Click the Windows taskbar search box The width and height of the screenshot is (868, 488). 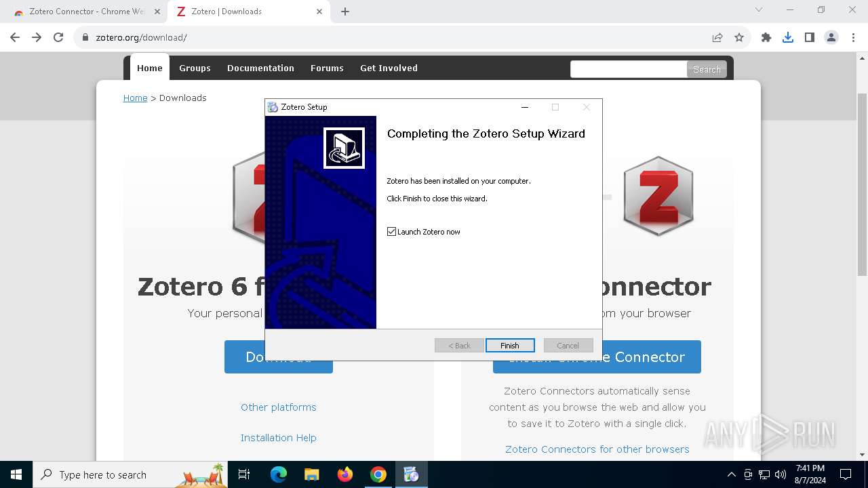[131, 474]
